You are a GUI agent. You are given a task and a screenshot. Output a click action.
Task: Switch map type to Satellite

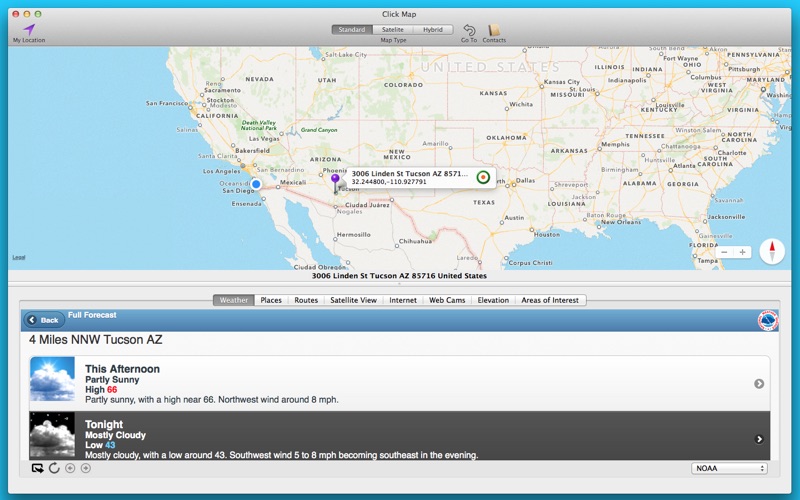(x=393, y=30)
